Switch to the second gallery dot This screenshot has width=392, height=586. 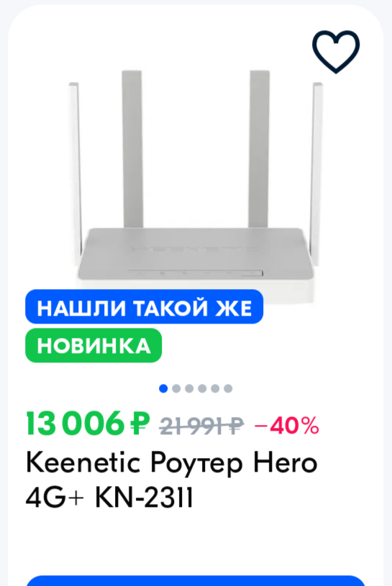point(176,389)
